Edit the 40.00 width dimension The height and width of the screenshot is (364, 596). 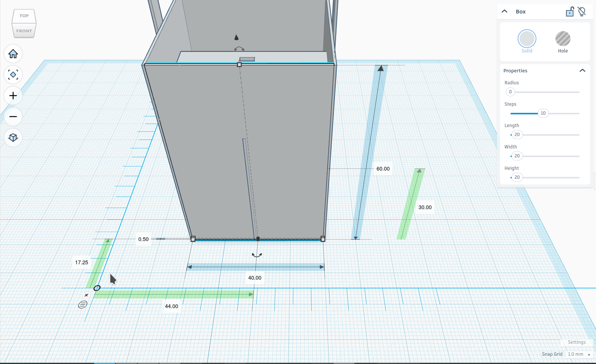(x=255, y=278)
